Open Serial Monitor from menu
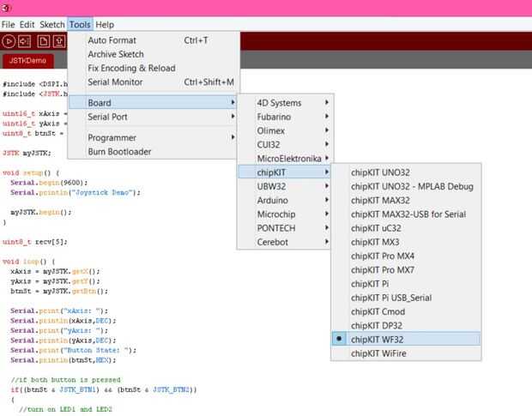This screenshot has height=416, width=532. pyautogui.click(x=153, y=82)
